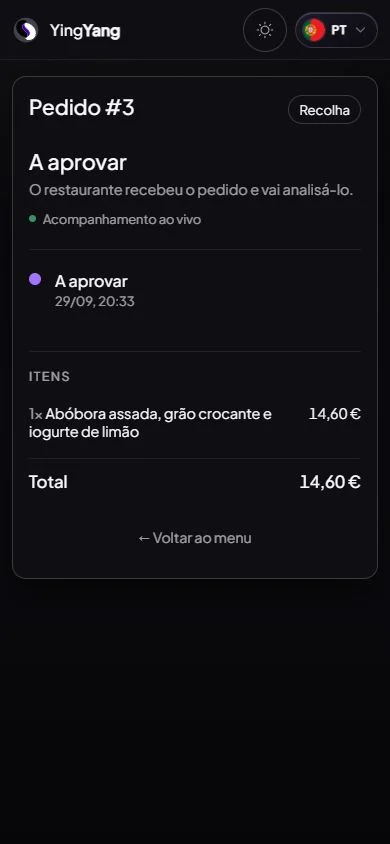The height and width of the screenshot is (844, 390).
Task: Click the YingYang brand name
Action: (85, 31)
